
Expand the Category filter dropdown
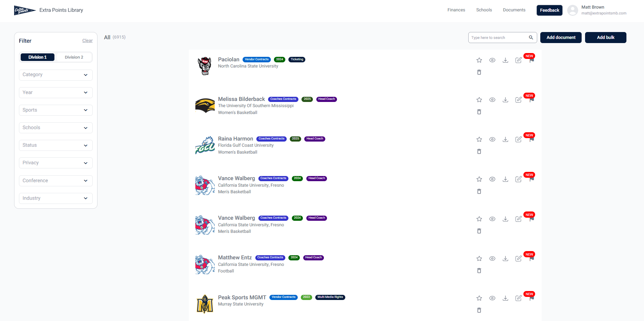click(x=56, y=75)
